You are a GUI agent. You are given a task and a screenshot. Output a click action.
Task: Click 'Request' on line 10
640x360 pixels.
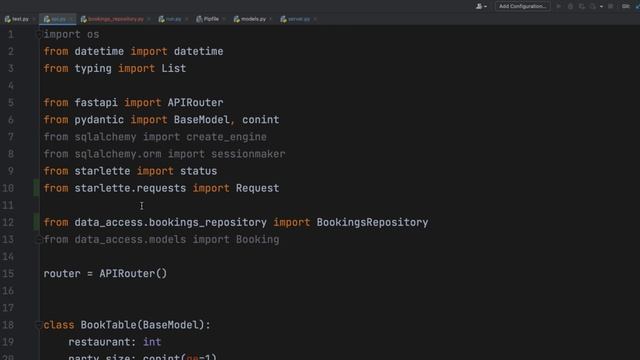258,188
